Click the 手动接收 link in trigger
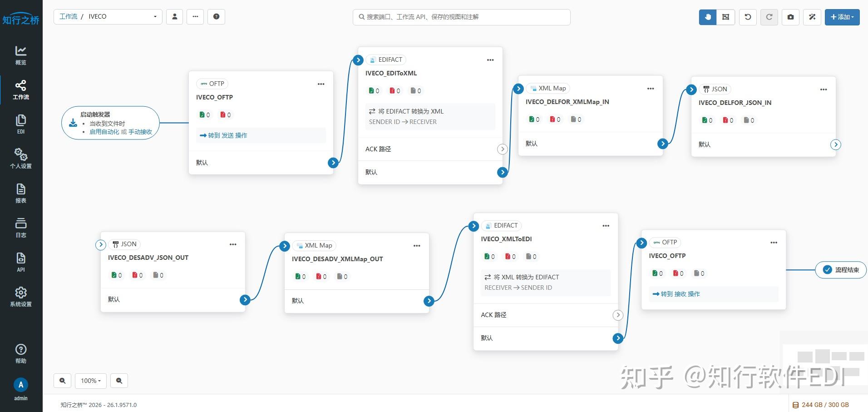 pos(140,132)
